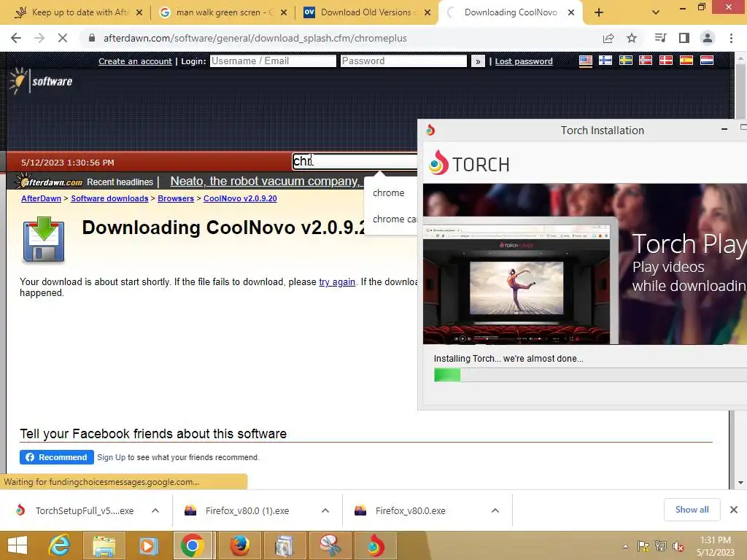The image size is (747, 560).
Task: Click the muted volume tray icon
Action: coord(678,546)
